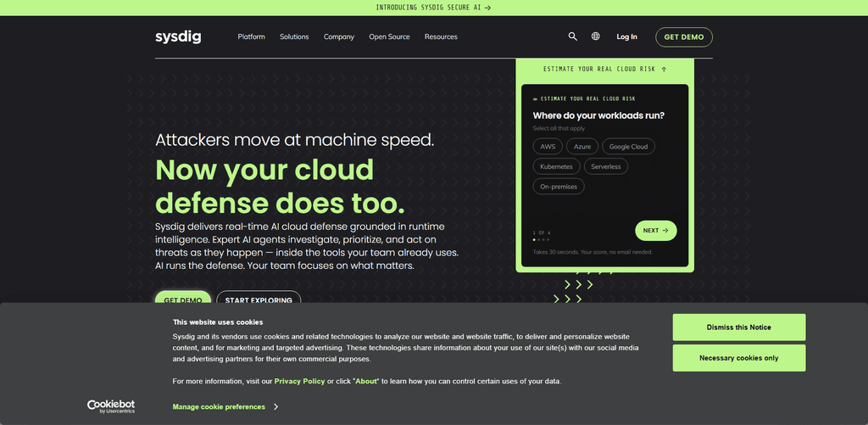Click "This website uses cookies" heading

tap(218, 322)
